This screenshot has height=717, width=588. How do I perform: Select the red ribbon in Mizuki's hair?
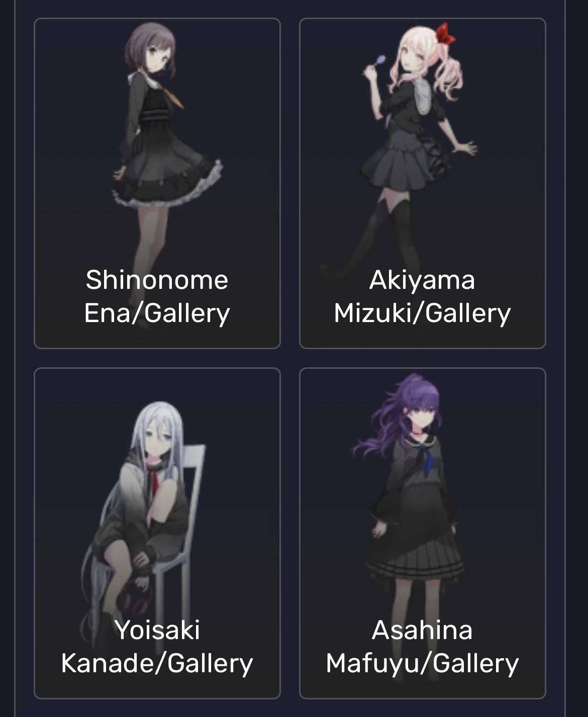(445, 33)
